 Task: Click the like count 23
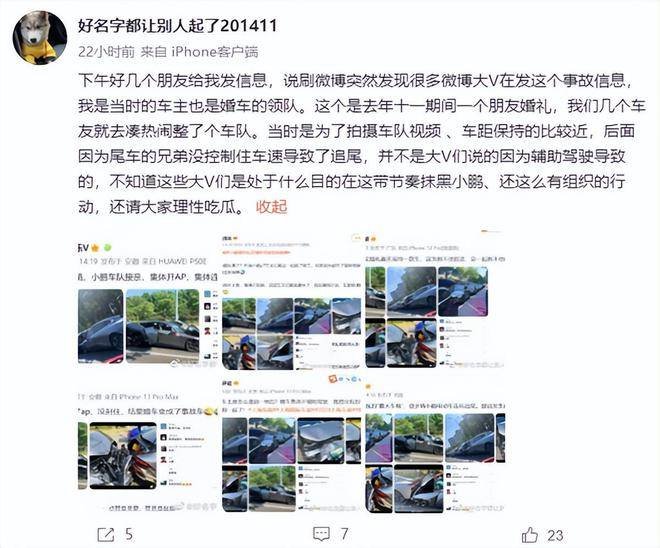coord(555,535)
